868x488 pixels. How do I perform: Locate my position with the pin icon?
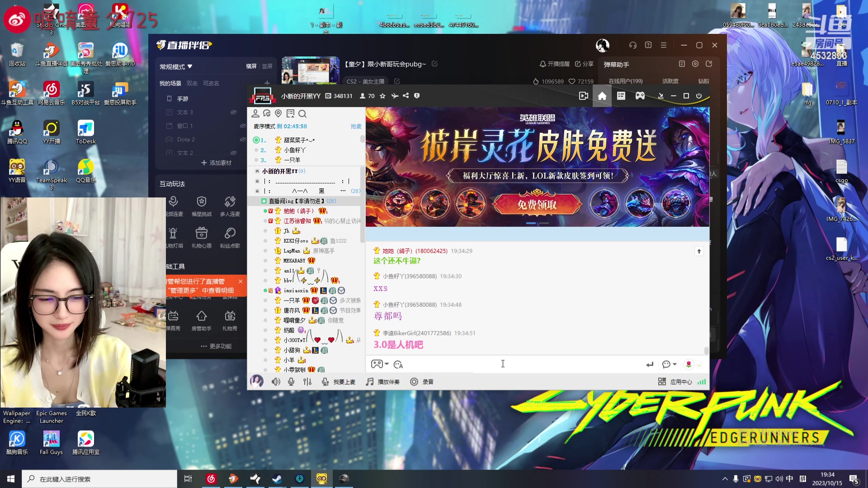tap(278, 113)
